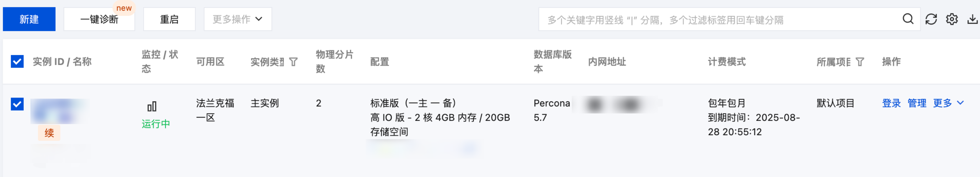Download the instance list
Viewport: 980px width, 177px height.
click(x=972, y=19)
